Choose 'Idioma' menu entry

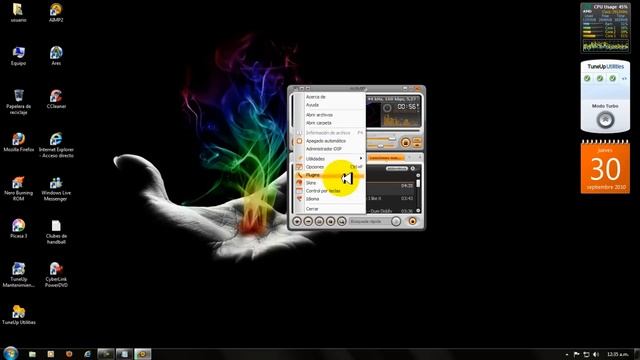(330, 199)
